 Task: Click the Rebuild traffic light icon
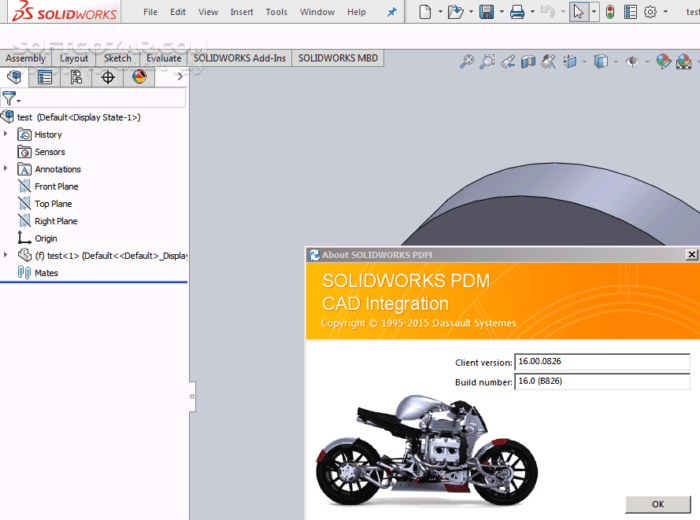tap(610, 12)
